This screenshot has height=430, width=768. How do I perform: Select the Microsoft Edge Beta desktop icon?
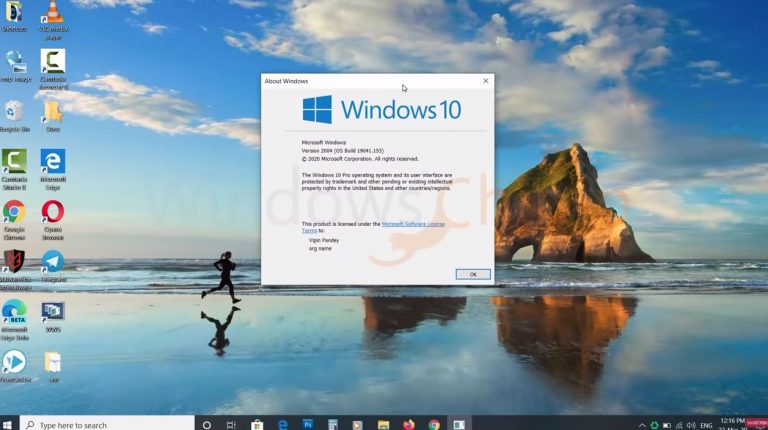point(15,320)
